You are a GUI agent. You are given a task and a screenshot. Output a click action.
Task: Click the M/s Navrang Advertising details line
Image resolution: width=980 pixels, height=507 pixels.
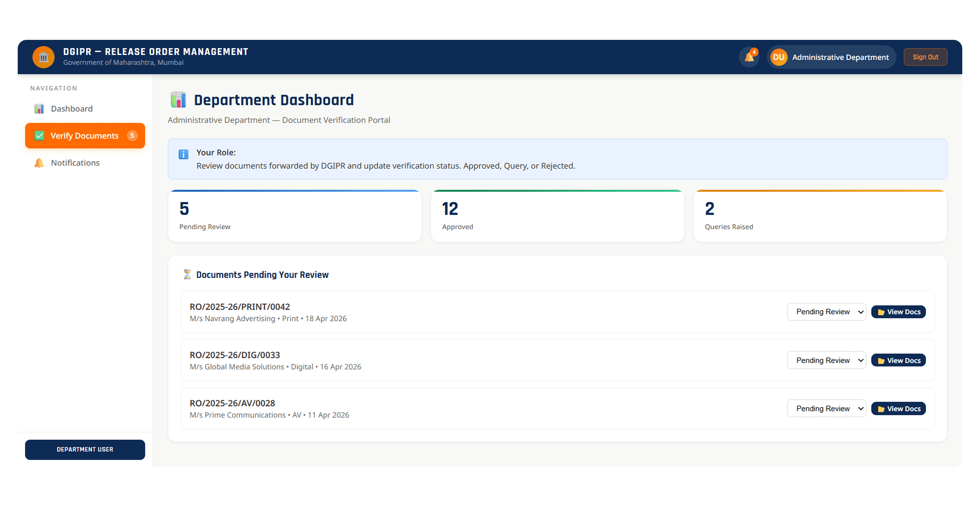coord(268,319)
